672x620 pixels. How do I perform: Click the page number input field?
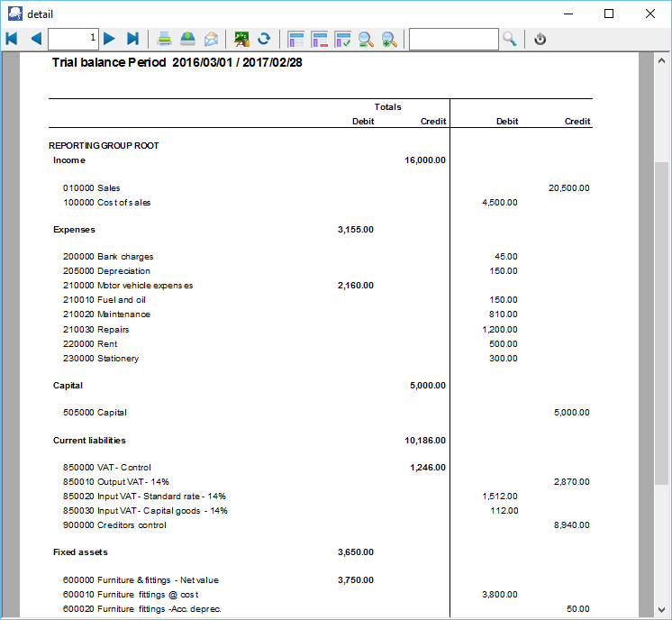[x=73, y=39]
